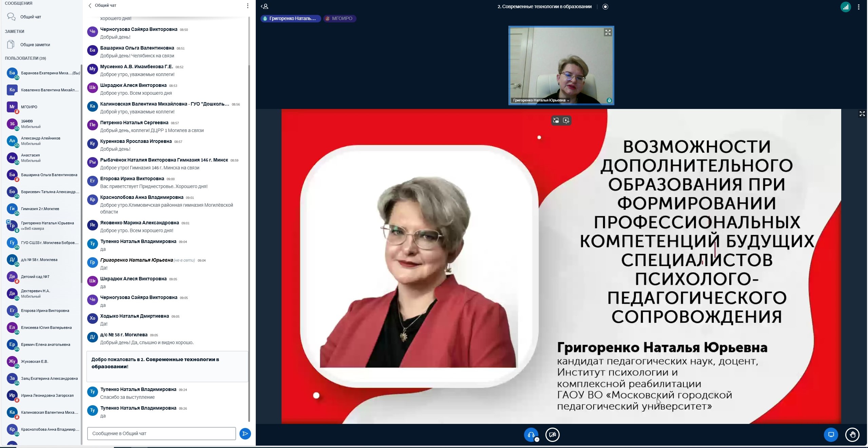Image resolution: width=868 pixels, height=448 pixels.
Task: Click the recording indicator icon
Action: (x=605, y=7)
